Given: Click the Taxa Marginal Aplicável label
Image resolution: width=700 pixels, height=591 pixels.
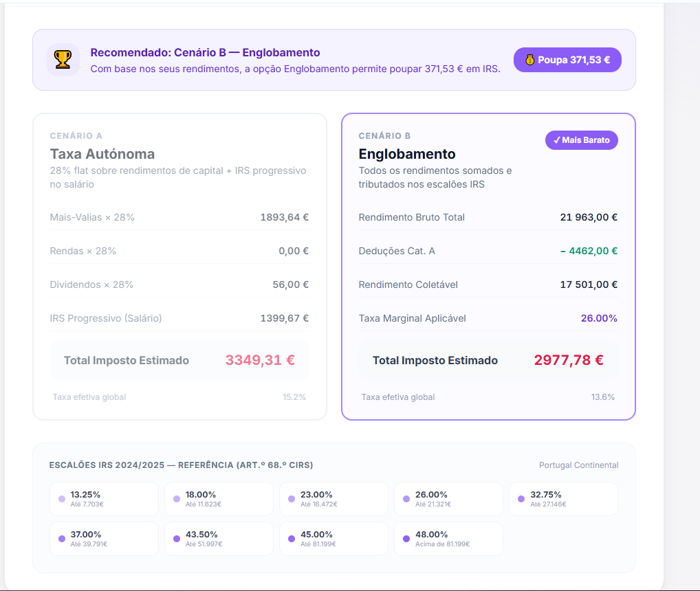Looking at the screenshot, I should [x=412, y=318].
